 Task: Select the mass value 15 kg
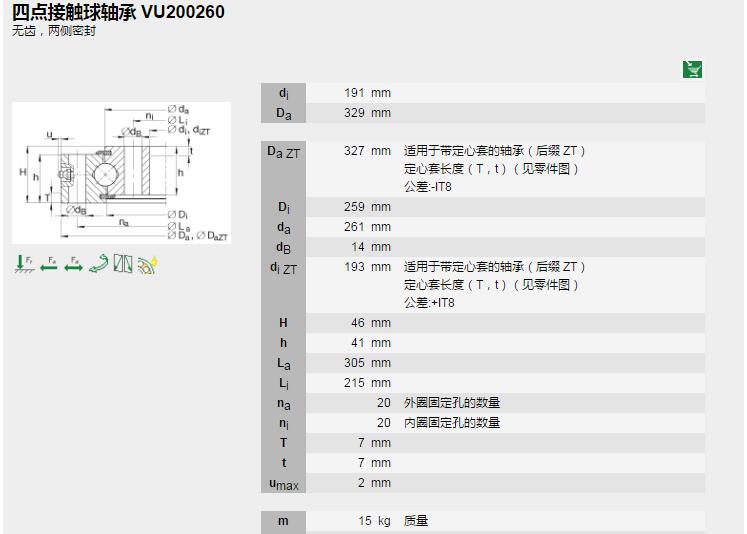click(x=374, y=521)
